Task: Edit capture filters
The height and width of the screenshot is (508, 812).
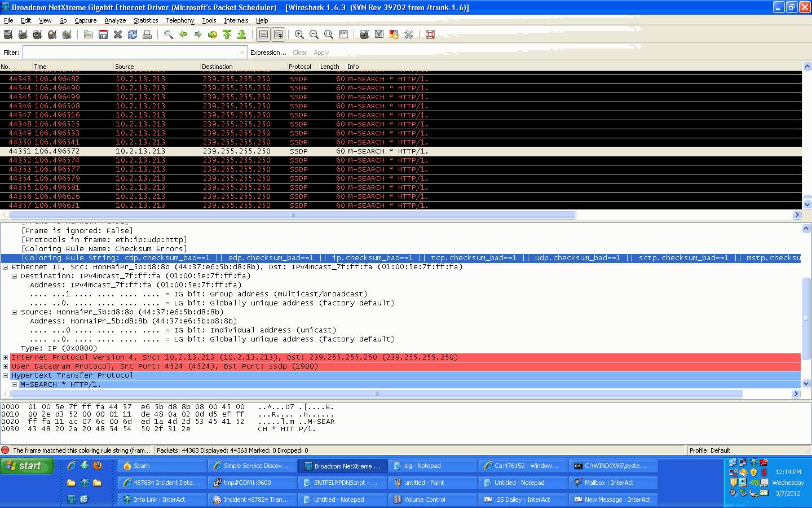Action: click(365, 34)
